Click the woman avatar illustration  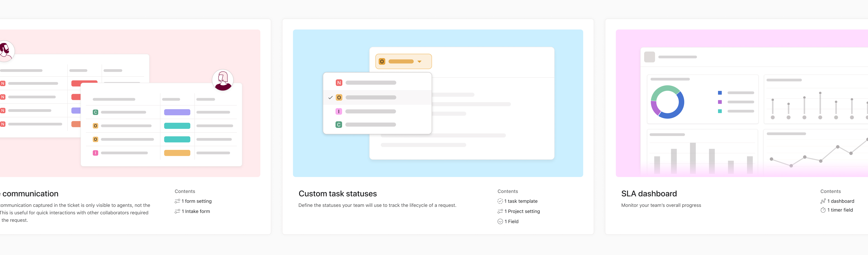click(x=223, y=80)
